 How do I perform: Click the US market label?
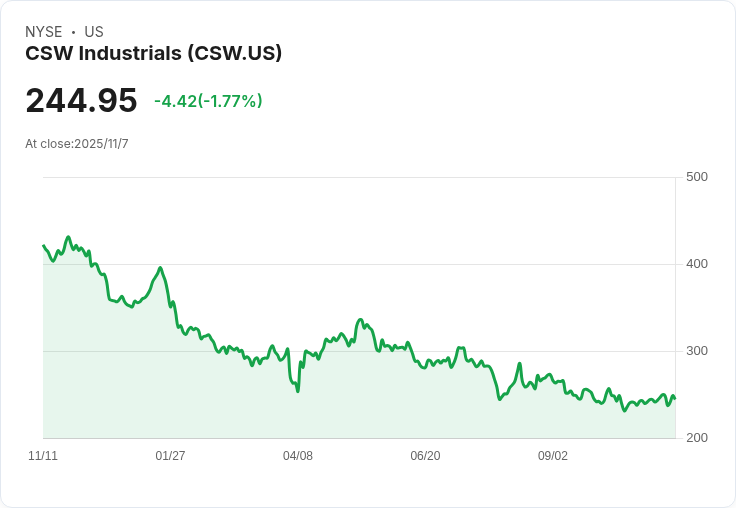click(94, 32)
